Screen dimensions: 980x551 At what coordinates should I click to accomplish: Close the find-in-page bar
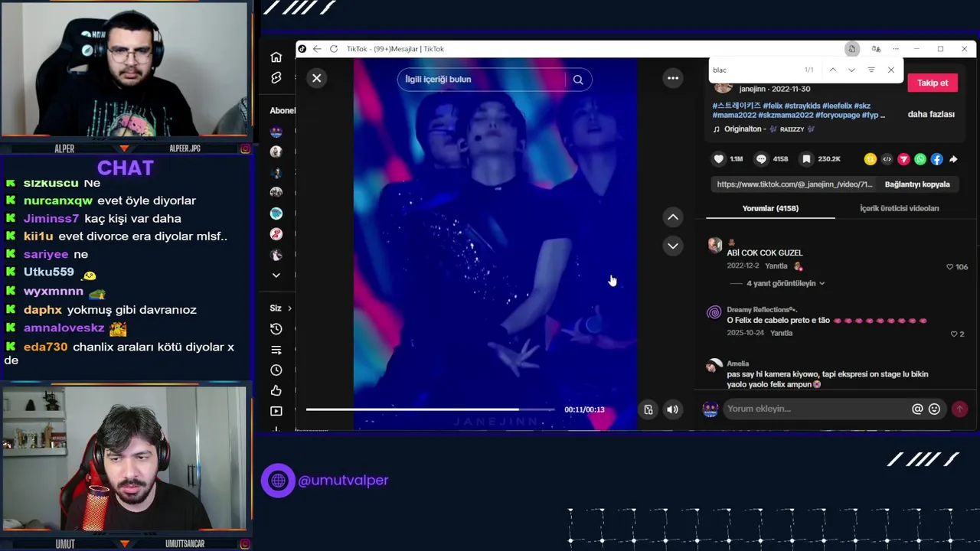coord(890,70)
